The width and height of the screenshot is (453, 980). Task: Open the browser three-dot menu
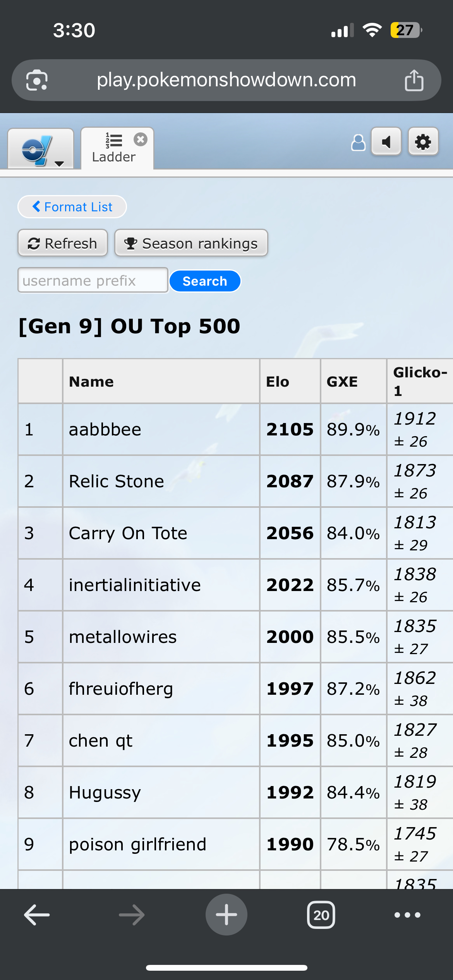[407, 915]
